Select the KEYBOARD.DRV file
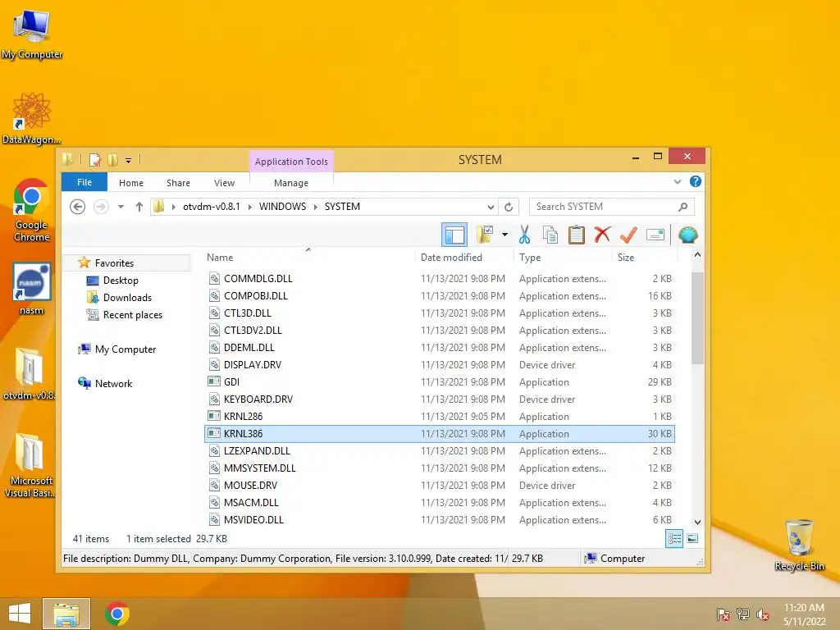This screenshot has height=630, width=840. (x=440, y=399)
